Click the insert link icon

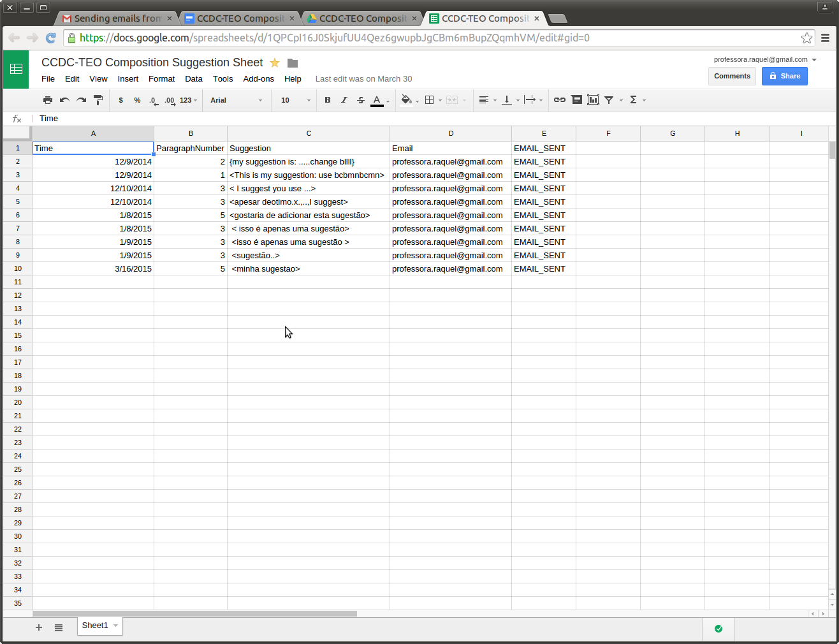coord(560,100)
